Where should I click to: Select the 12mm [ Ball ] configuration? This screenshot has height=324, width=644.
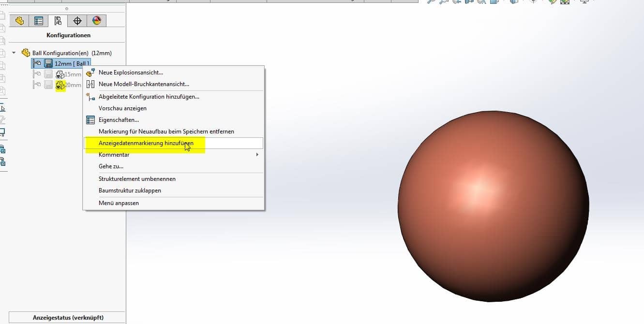72,63
